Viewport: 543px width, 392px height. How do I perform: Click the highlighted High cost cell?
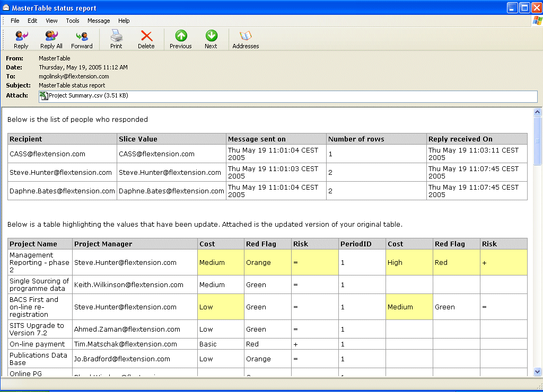(x=409, y=263)
